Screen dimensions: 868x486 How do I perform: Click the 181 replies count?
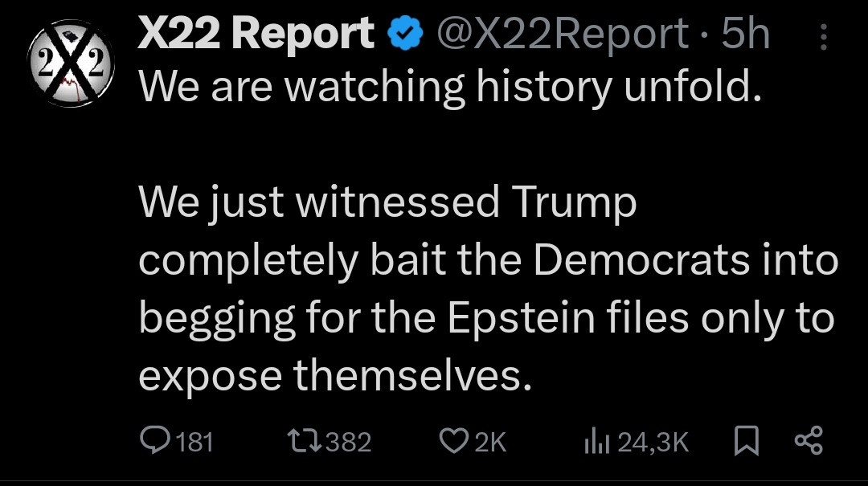[194, 442]
